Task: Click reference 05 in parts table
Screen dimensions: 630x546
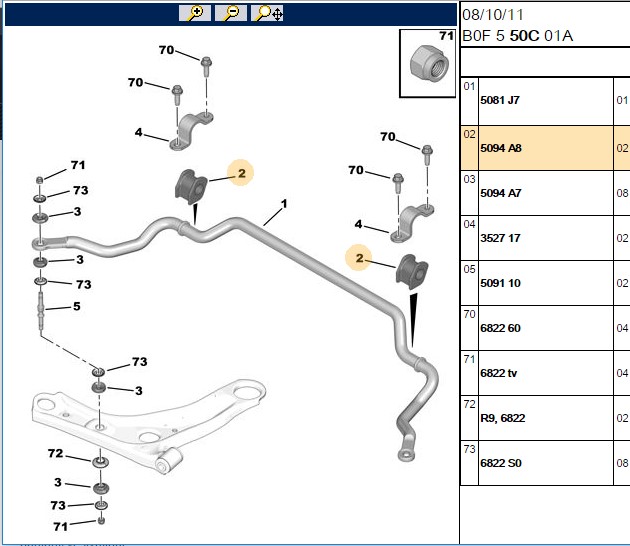Action: pos(469,269)
